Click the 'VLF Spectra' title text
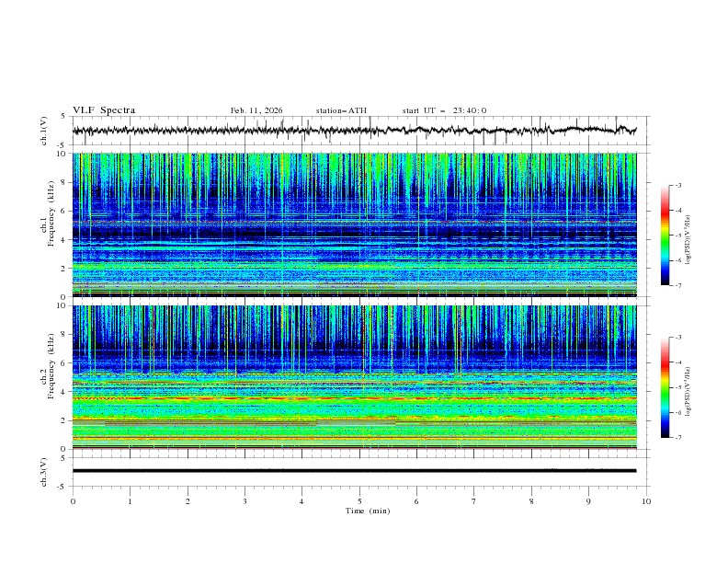The image size is (728, 563). click(104, 110)
